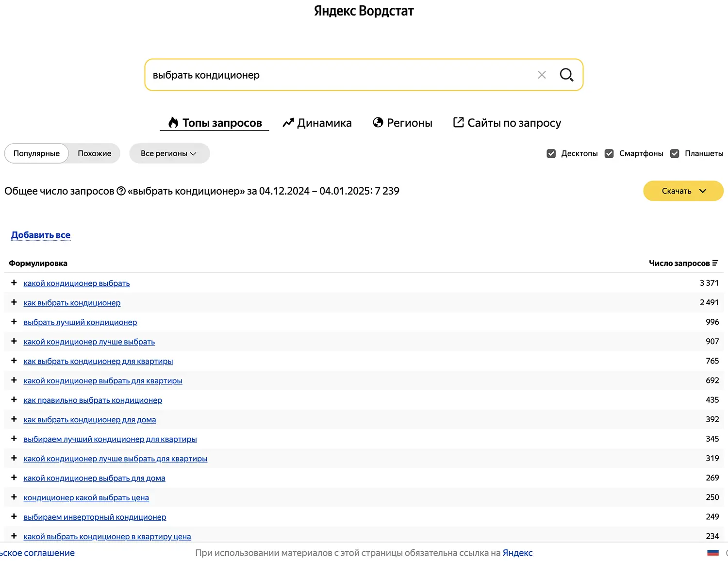Viewport: 728px width, 561px height.
Task: Click the magnifying glass search icon
Action: (x=566, y=75)
